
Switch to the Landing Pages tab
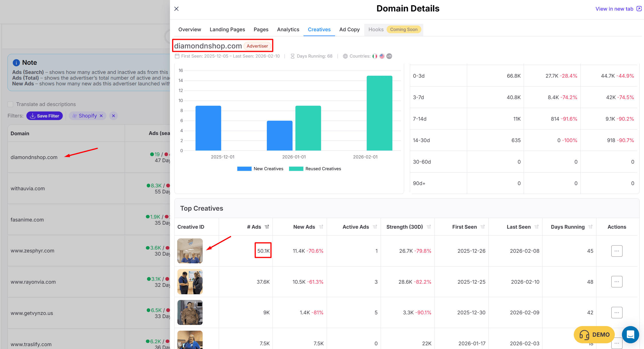pyautogui.click(x=227, y=30)
